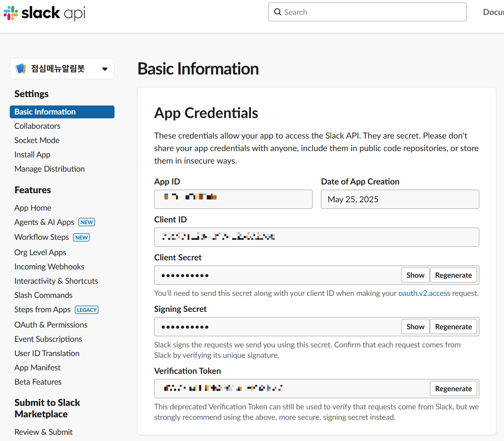
Task: Click the LEGACY badge beside Steps from Apps
Action: (87, 310)
